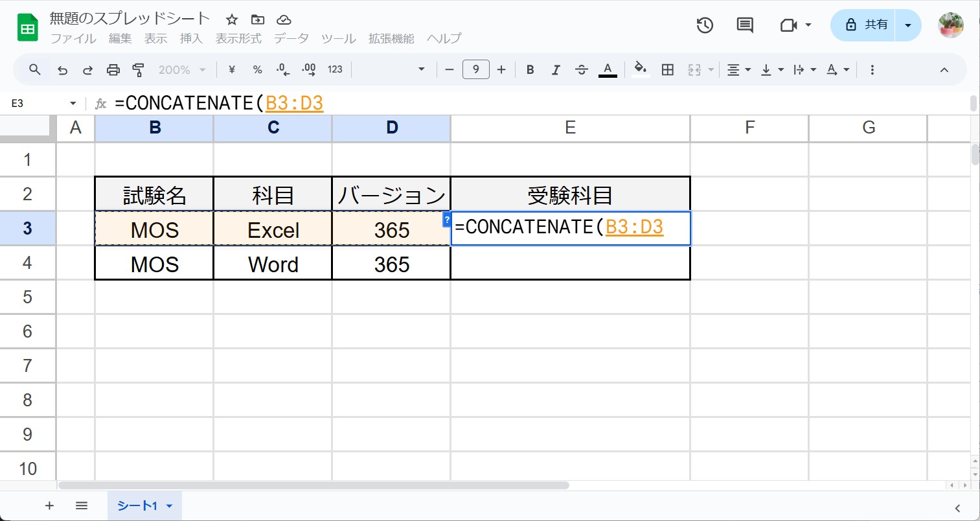
Task: Select the 受験科目 header cell
Action: (x=570, y=194)
